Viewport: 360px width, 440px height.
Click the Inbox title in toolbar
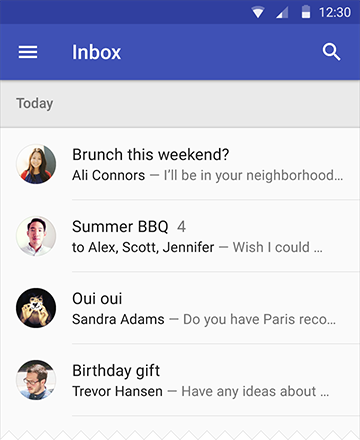coord(97,52)
